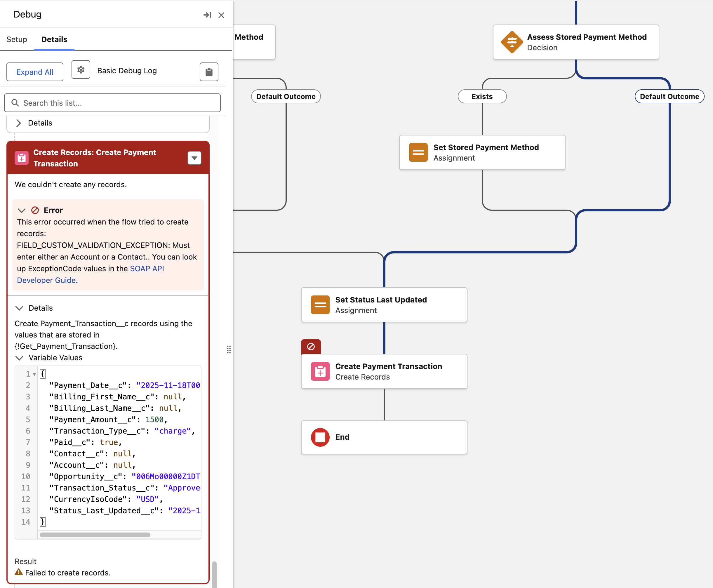The image size is (713, 588).
Task: Select the Details tab
Action: point(54,39)
